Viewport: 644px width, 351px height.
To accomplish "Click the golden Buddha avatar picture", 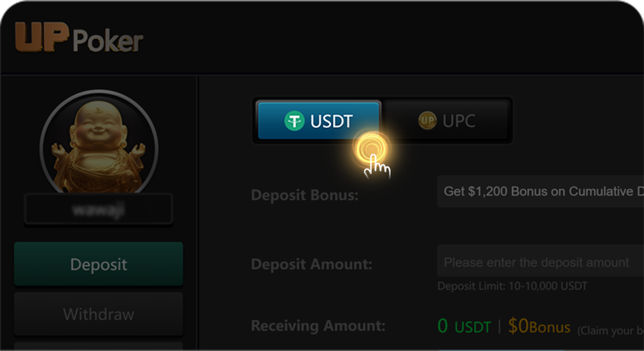I will [x=99, y=145].
